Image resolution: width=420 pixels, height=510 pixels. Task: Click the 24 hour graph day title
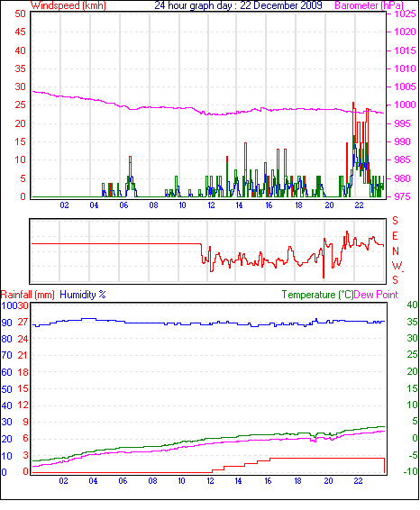point(238,5)
